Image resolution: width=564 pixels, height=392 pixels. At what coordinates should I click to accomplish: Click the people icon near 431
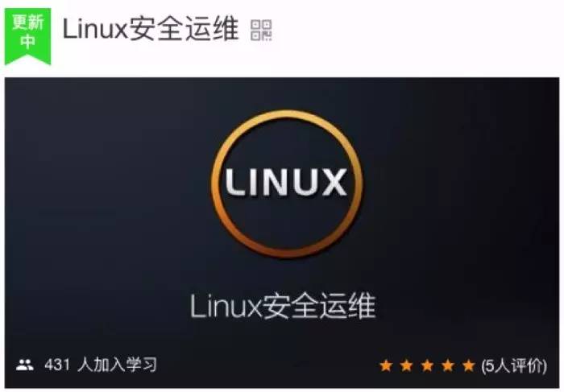[x=25, y=365]
